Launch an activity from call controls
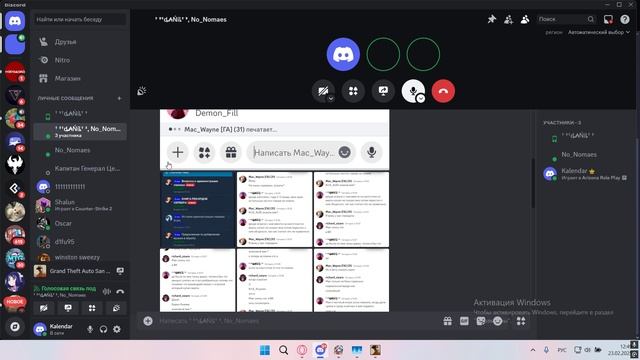 point(353,91)
